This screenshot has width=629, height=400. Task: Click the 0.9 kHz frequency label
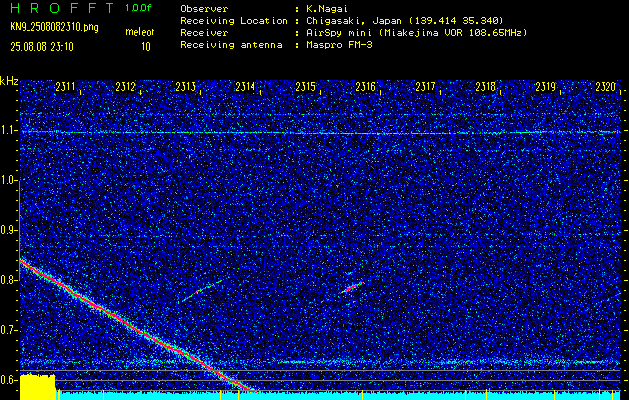[8, 230]
